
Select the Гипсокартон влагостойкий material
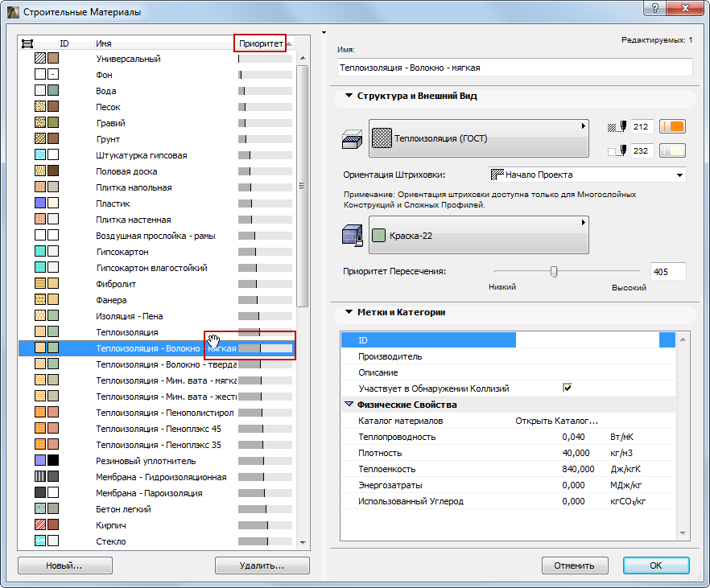[x=151, y=268]
